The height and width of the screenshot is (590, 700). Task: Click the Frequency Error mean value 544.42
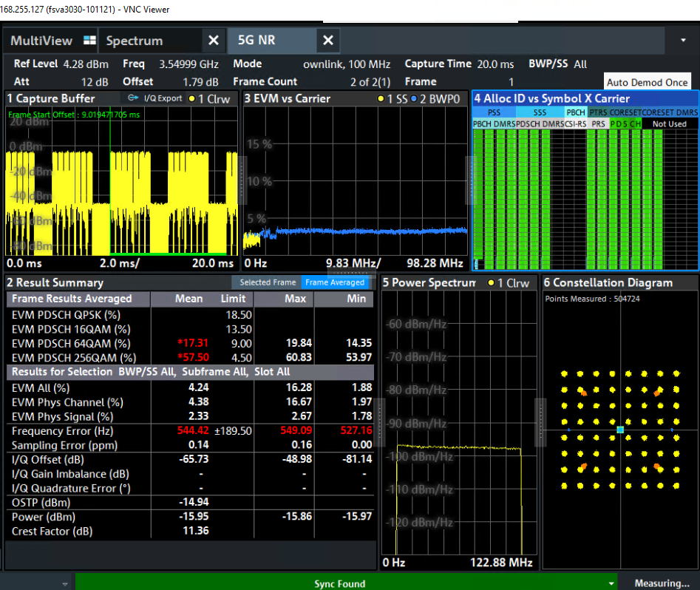(x=193, y=430)
